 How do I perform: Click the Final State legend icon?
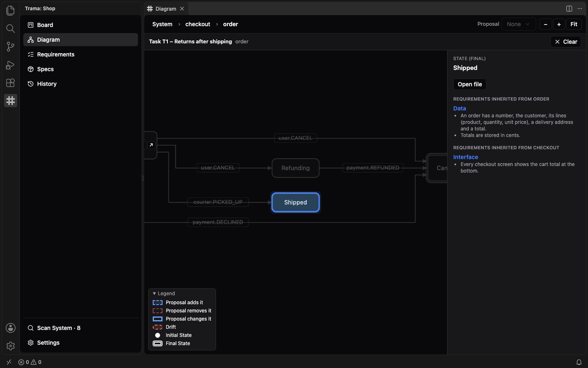pos(158,343)
